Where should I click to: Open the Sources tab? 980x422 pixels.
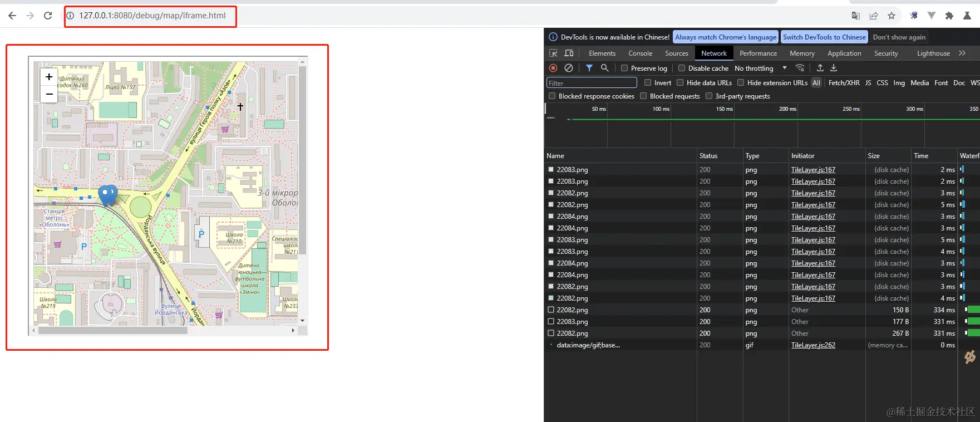tap(677, 53)
